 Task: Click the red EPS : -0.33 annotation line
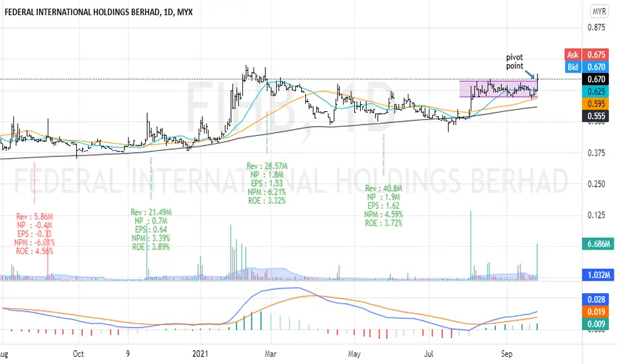pos(34,234)
